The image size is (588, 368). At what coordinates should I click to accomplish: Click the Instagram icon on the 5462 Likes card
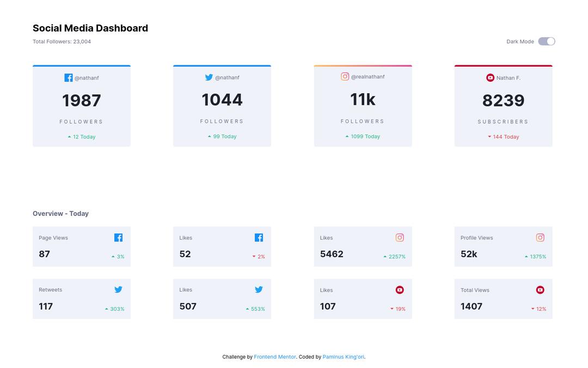point(400,238)
